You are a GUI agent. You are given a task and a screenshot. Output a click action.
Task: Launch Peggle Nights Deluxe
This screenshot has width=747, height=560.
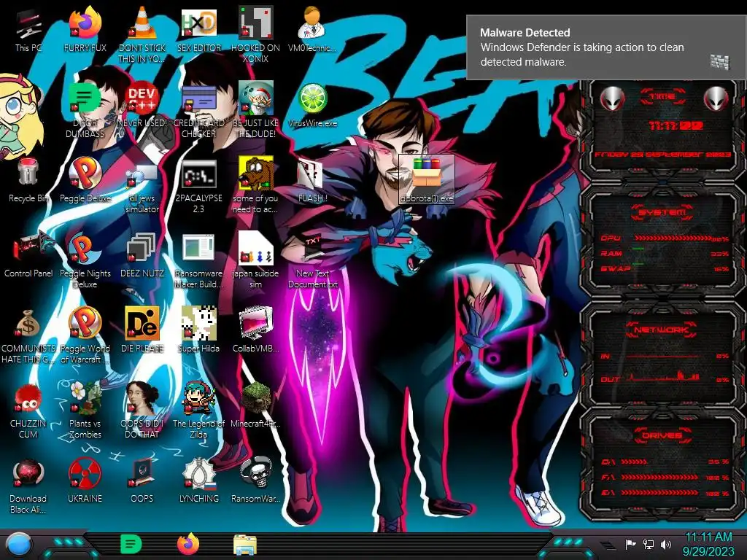click(85, 260)
